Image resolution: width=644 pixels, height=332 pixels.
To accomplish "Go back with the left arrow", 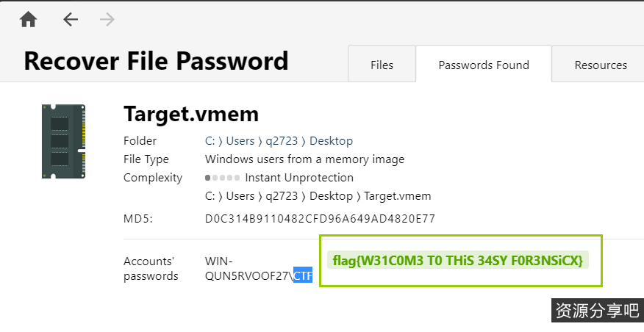I will point(71,20).
